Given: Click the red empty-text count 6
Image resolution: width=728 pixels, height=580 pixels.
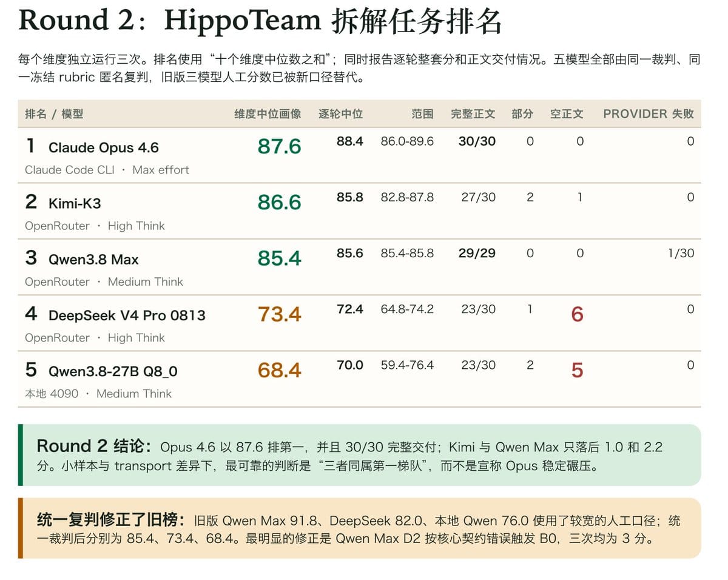Looking at the screenshot, I should (577, 314).
